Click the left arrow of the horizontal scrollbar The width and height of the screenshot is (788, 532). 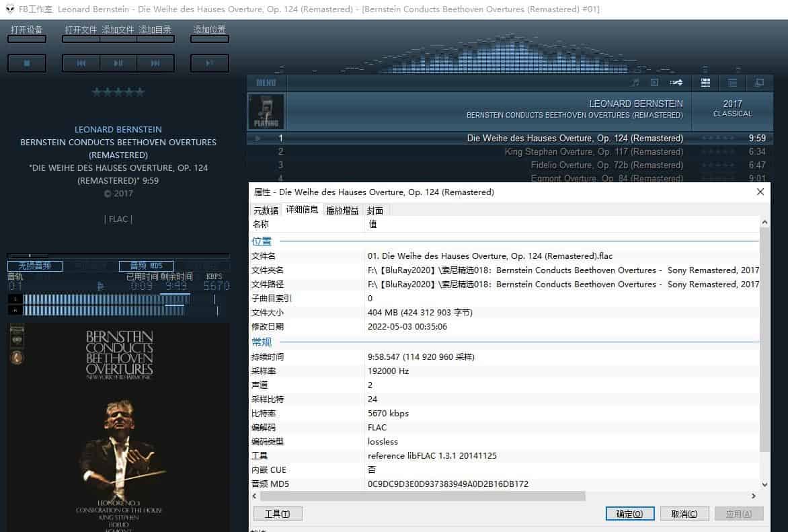pyautogui.click(x=254, y=496)
